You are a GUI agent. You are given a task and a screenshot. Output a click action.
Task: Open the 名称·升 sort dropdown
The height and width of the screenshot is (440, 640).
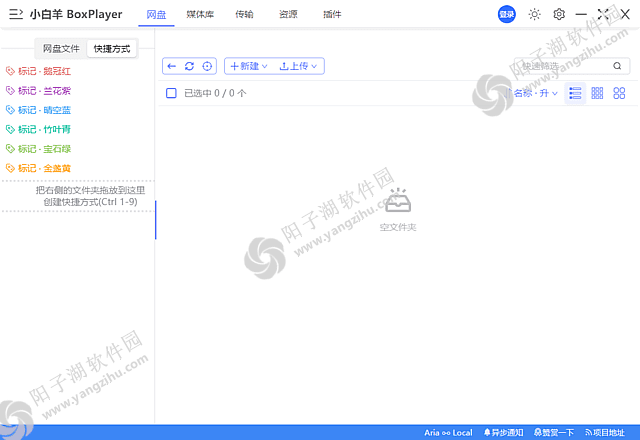click(531, 93)
